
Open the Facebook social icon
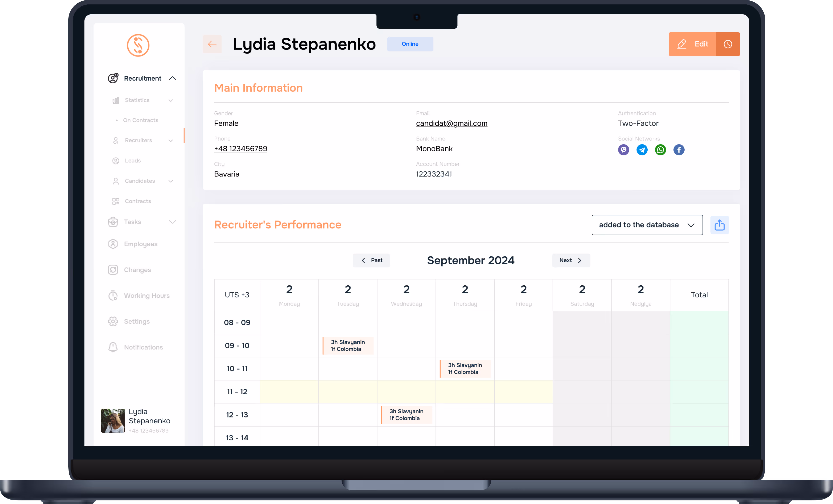pos(679,150)
